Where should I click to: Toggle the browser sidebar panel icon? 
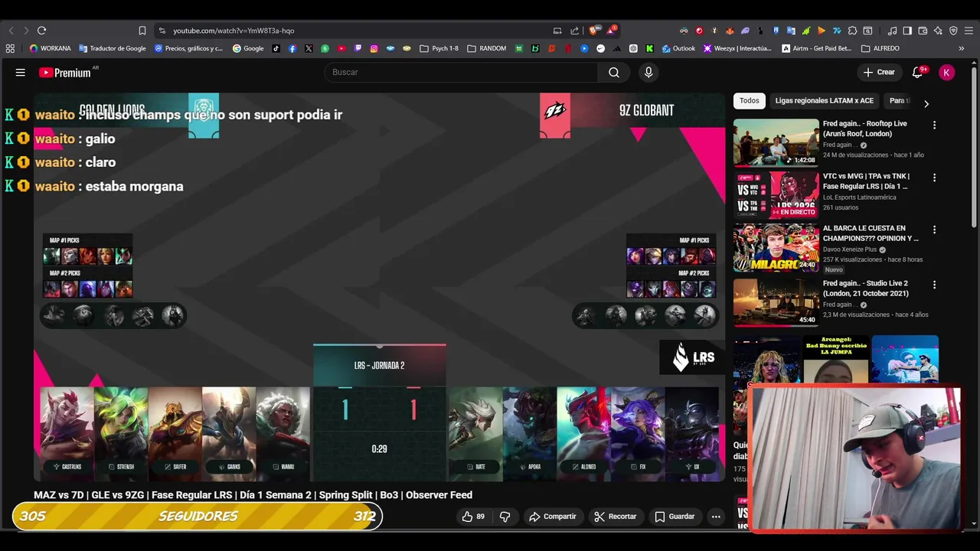click(x=907, y=31)
